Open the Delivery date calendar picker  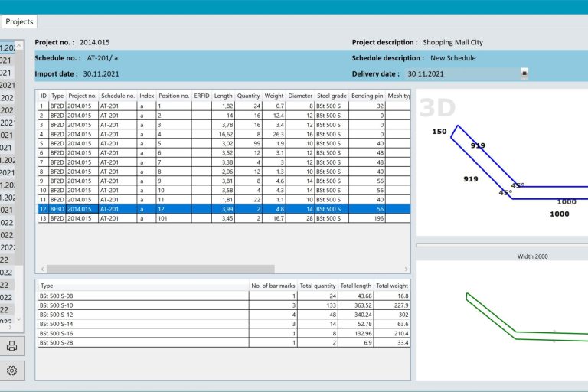click(x=524, y=73)
